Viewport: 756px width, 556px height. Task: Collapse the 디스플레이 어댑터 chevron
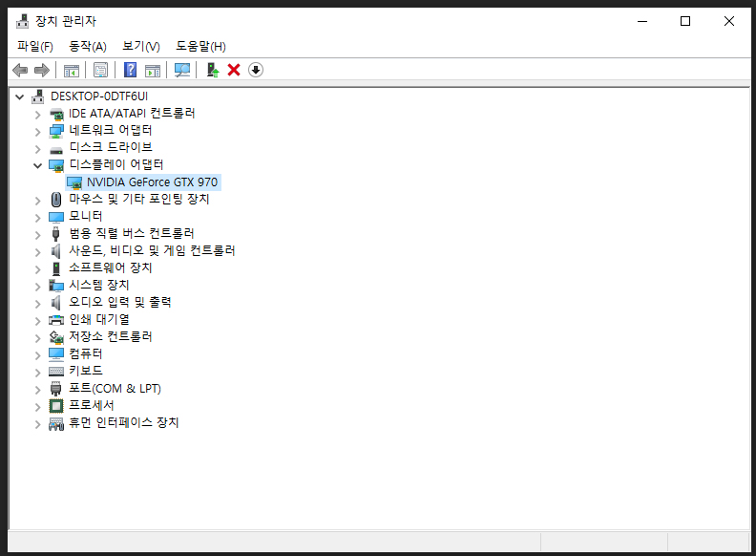coord(37,166)
